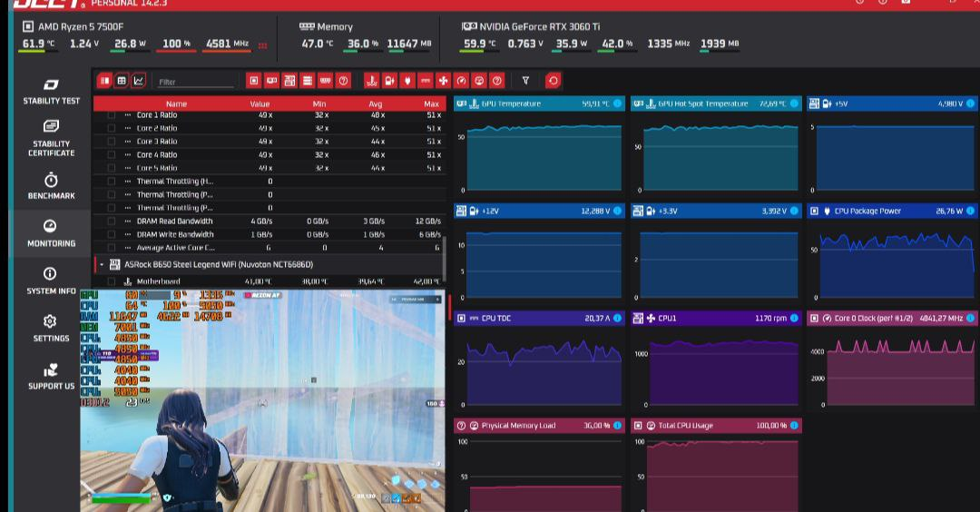Enable the Motherboard temperature checkbox
This screenshot has width=980, height=512.
click(x=112, y=281)
